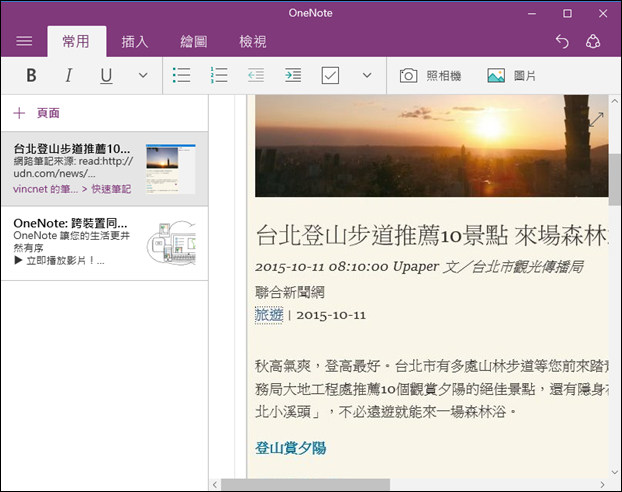The image size is (622, 492).
Task: Apply bulleted list
Action: point(181,75)
